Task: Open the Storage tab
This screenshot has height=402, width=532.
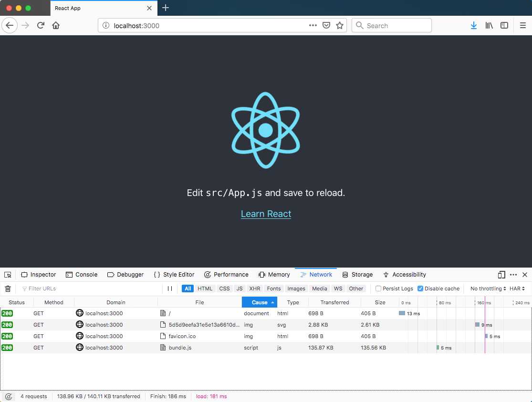Action: pyautogui.click(x=357, y=275)
